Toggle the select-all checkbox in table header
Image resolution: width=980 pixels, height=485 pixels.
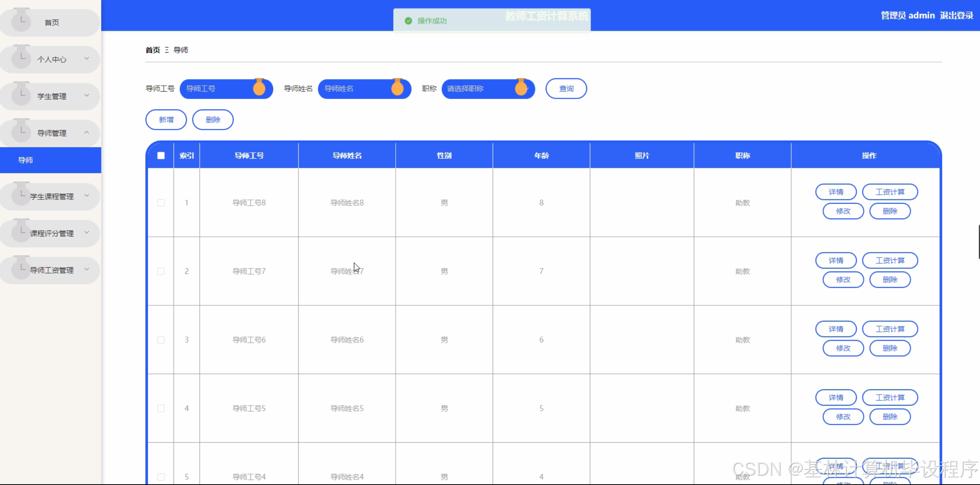(161, 155)
